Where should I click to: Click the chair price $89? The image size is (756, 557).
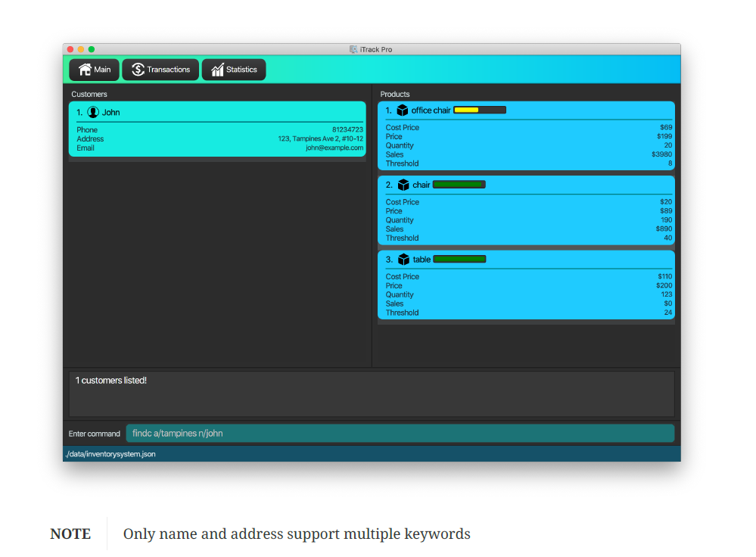click(x=666, y=210)
